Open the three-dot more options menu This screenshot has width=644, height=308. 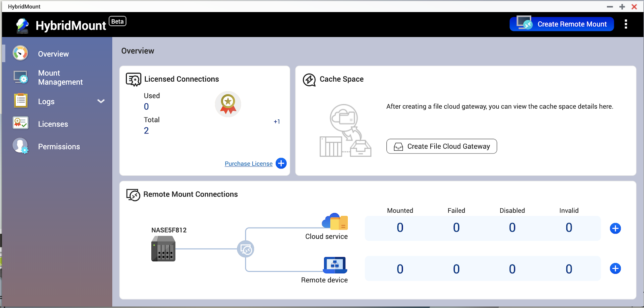(x=625, y=24)
